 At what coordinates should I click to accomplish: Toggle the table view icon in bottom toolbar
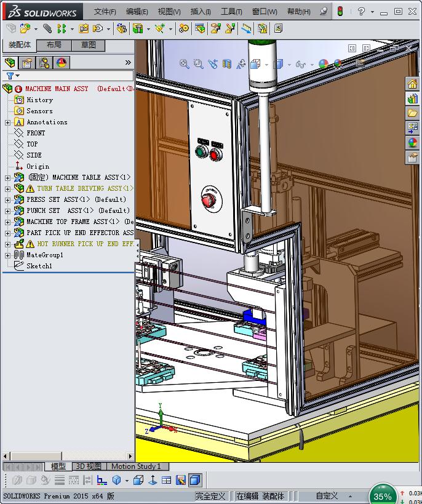[x=167, y=480]
